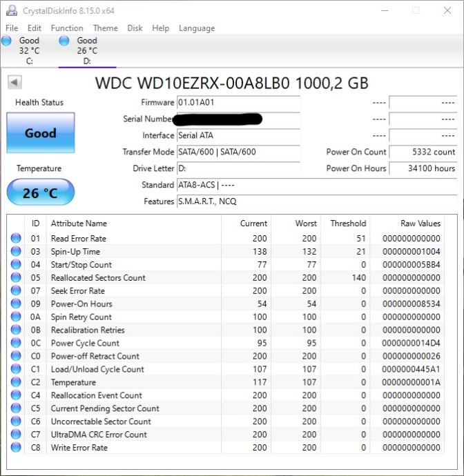
Task: Select the Spin-Up Time attribute name
Action: [x=75, y=252]
